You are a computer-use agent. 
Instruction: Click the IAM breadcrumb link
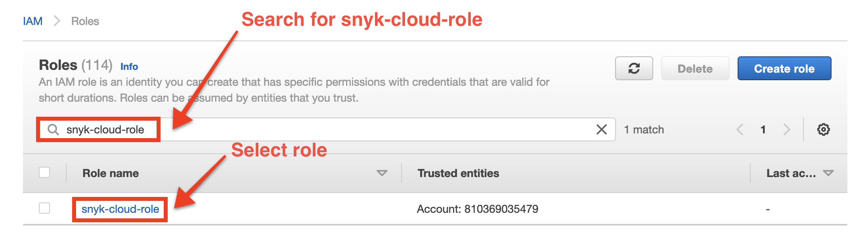point(33,21)
